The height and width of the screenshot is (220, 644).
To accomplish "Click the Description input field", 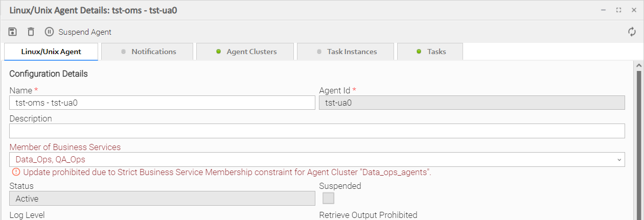I will [x=317, y=131].
